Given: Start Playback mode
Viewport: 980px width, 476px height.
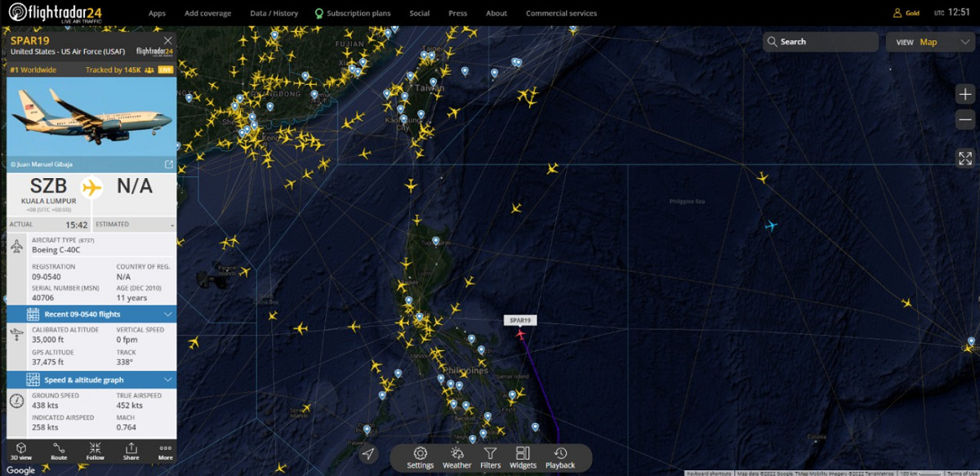Looking at the screenshot, I should coord(560,458).
